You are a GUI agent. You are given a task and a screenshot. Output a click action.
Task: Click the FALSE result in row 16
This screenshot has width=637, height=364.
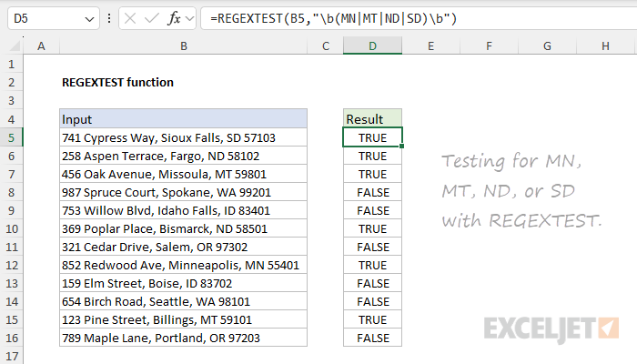pos(372,338)
